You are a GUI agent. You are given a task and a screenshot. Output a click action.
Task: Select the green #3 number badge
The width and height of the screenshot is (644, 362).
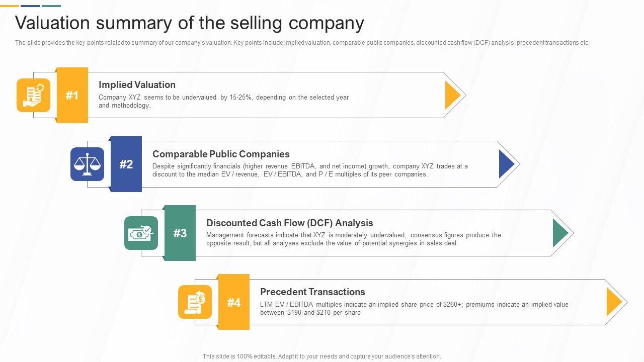coord(180,233)
